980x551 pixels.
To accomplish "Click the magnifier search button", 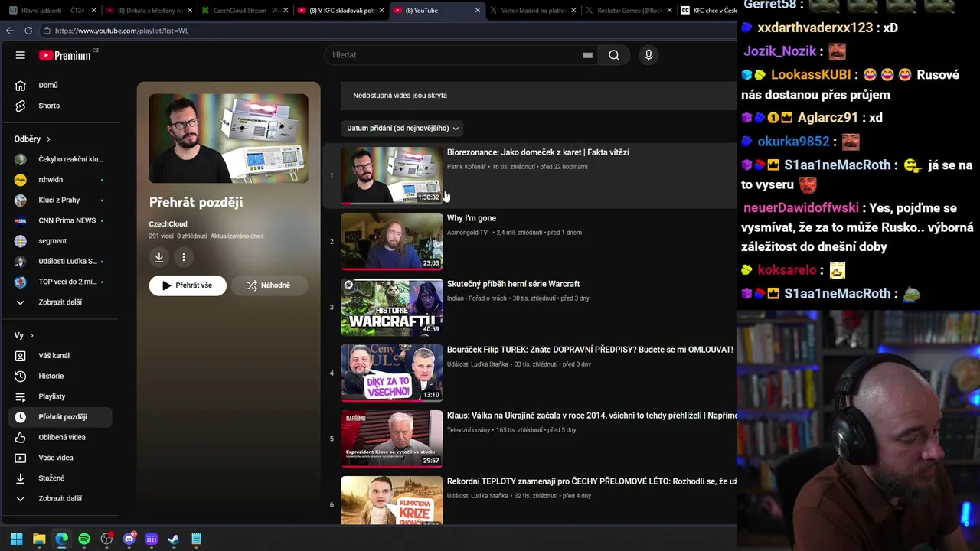I will click(x=614, y=55).
